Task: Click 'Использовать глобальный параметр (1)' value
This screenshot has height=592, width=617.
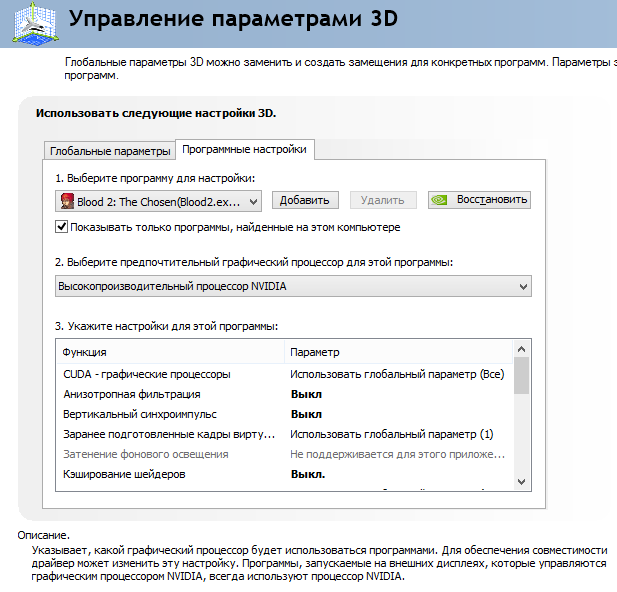Action: (392, 434)
